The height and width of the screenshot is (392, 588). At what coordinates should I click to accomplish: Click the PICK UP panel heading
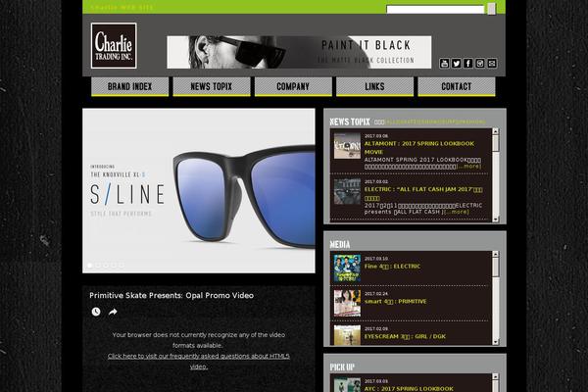click(342, 367)
